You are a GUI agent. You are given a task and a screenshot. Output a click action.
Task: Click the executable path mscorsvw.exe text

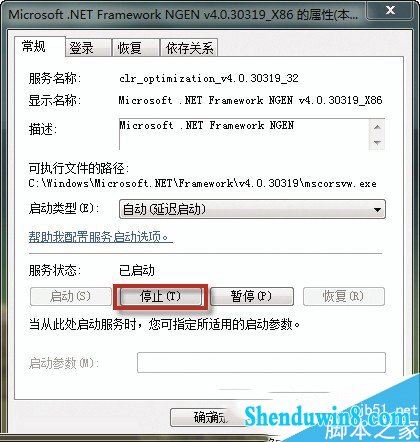point(203,183)
